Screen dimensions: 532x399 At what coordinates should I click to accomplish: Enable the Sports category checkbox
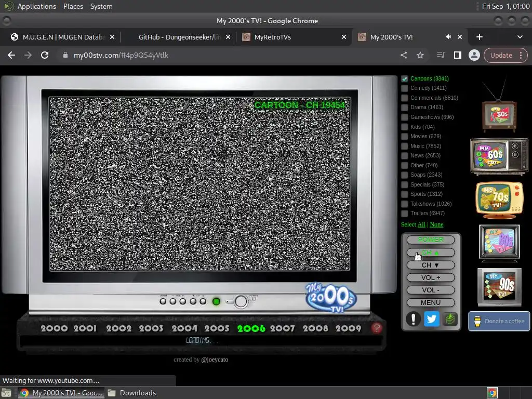click(x=404, y=194)
